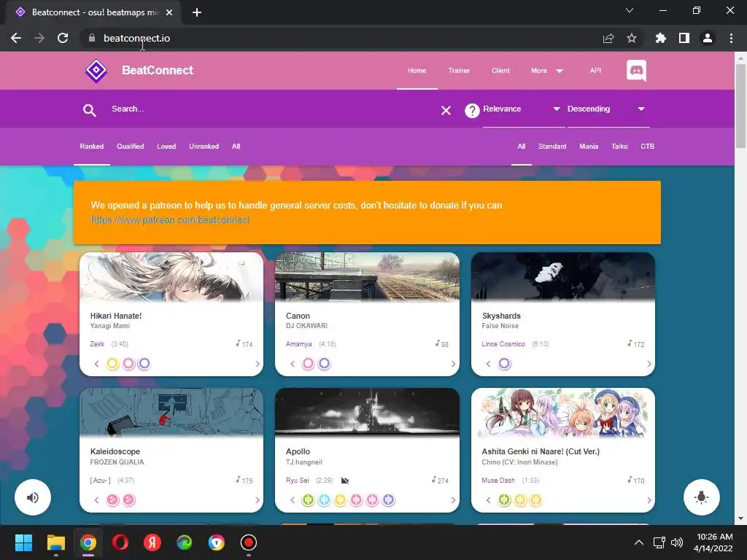Click last purple mania difficulty icon on Apollo
This screenshot has height=560, width=747.
point(389,500)
